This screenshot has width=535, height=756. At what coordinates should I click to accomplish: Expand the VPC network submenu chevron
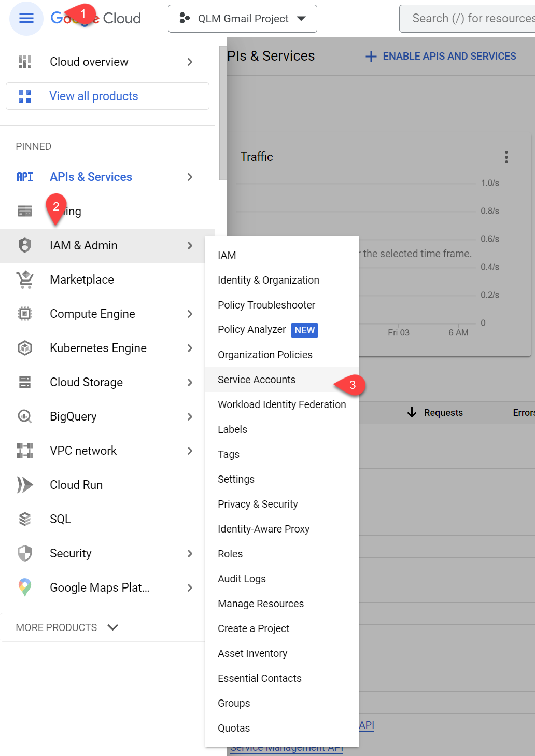tap(190, 451)
